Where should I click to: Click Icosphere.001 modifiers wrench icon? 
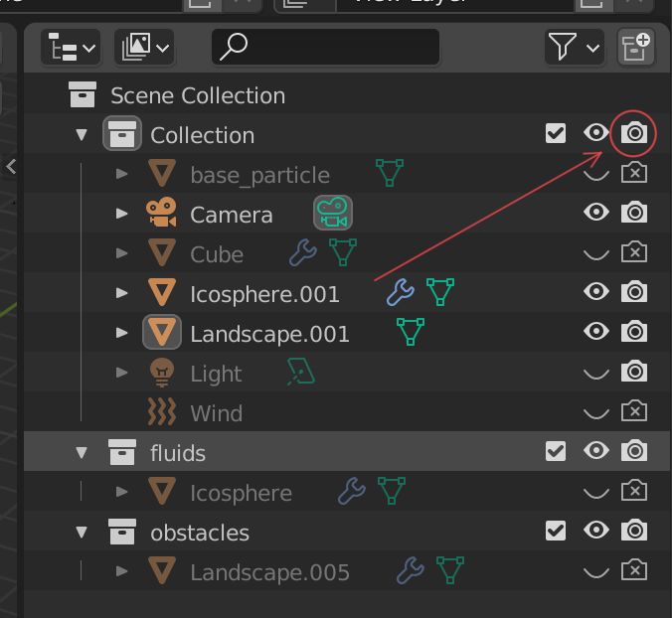401,292
